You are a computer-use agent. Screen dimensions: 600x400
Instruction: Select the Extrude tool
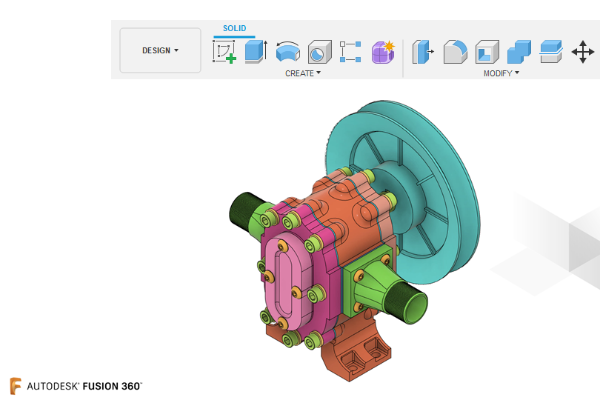point(256,51)
